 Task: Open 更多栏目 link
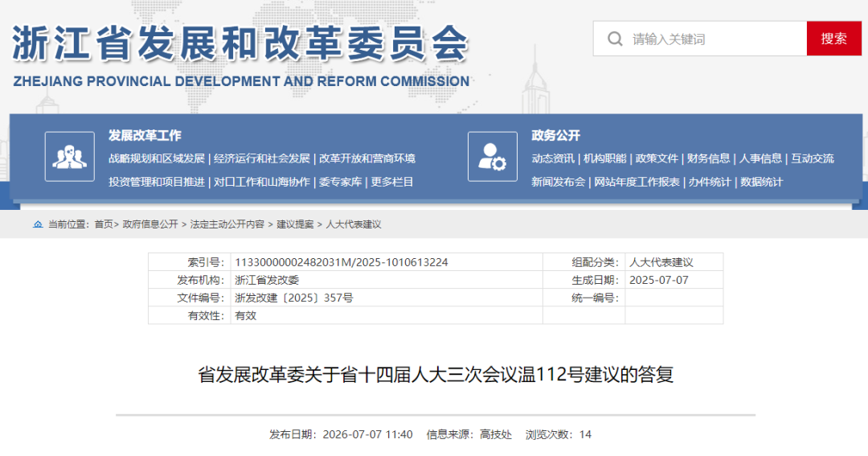pyautogui.click(x=392, y=182)
